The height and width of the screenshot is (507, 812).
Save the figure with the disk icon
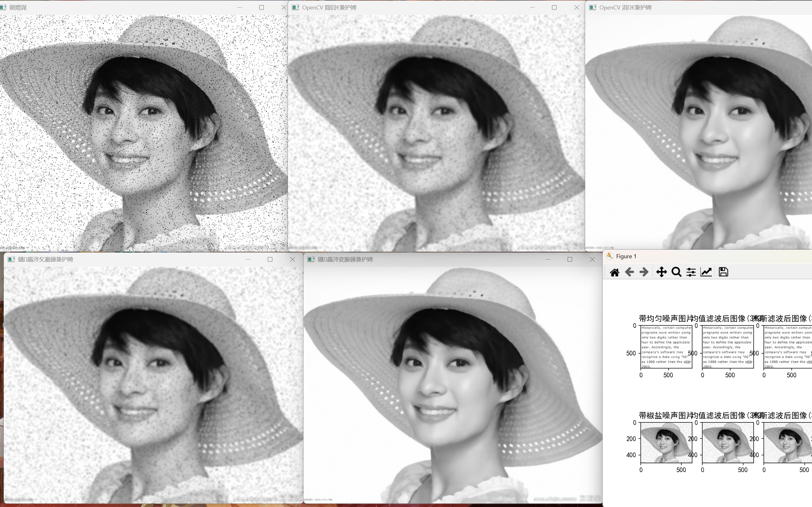(x=724, y=272)
